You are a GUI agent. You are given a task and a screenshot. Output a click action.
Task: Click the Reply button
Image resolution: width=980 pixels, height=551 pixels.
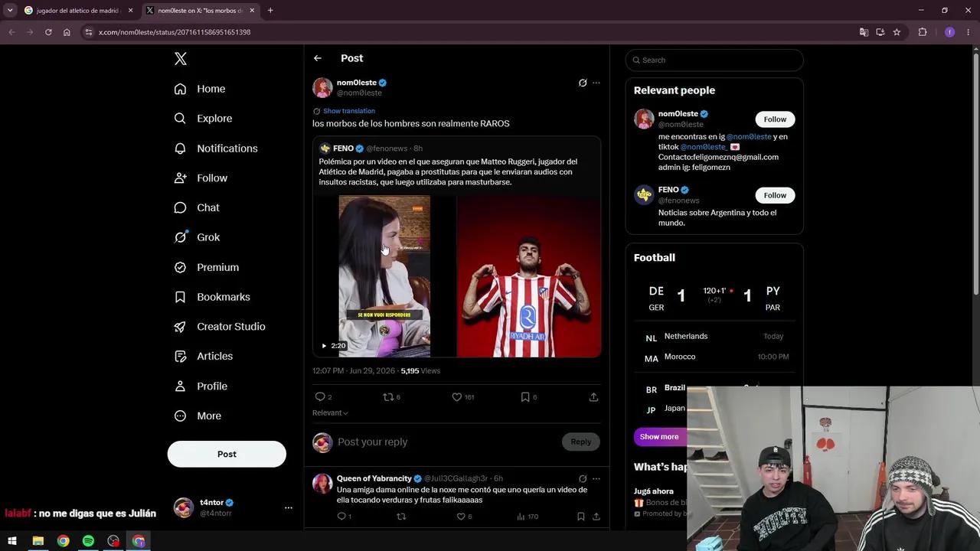coord(581,442)
